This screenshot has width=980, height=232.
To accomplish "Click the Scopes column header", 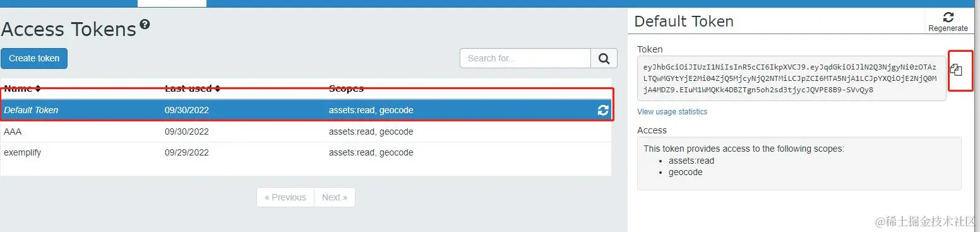I will 346,89.
